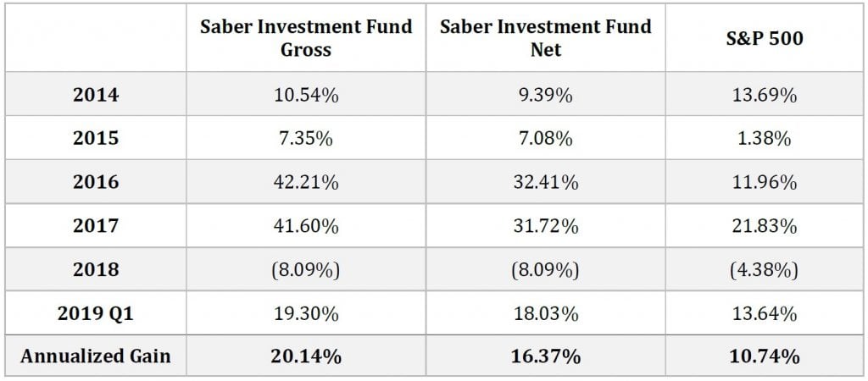Click the 18.03% net cell for 2019 Q1
This screenshot has height=381, width=868.
(545, 313)
